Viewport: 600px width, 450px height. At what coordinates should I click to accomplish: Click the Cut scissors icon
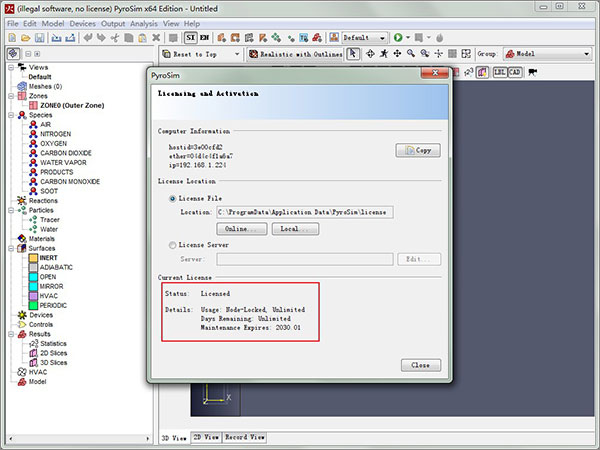click(115, 38)
